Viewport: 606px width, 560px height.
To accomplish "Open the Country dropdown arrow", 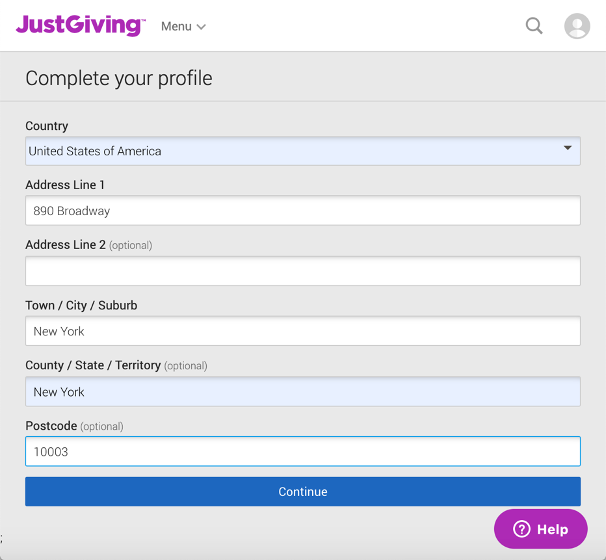I will coord(567,148).
